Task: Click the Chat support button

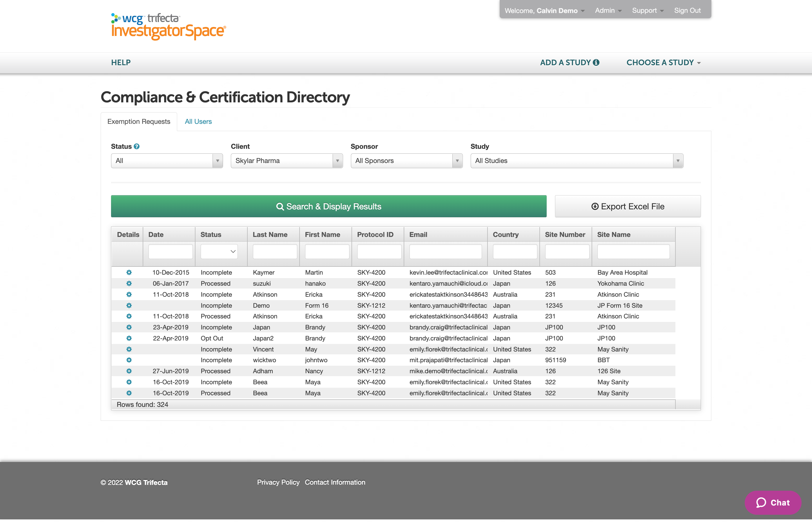Action: [771, 503]
